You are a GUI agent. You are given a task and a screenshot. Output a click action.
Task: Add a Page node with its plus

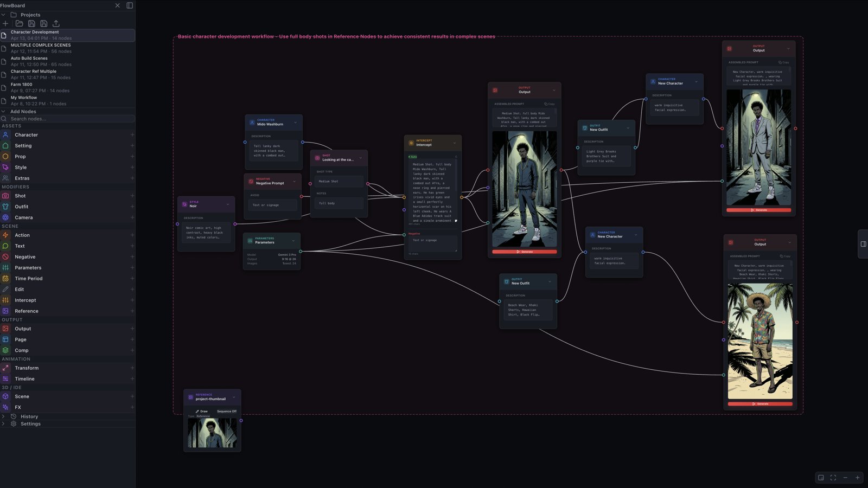tap(132, 339)
